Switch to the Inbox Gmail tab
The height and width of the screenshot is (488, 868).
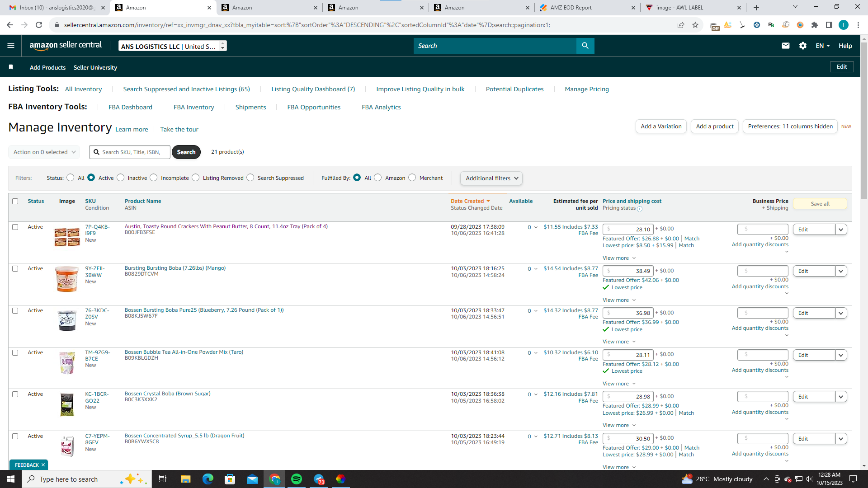[x=57, y=8]
